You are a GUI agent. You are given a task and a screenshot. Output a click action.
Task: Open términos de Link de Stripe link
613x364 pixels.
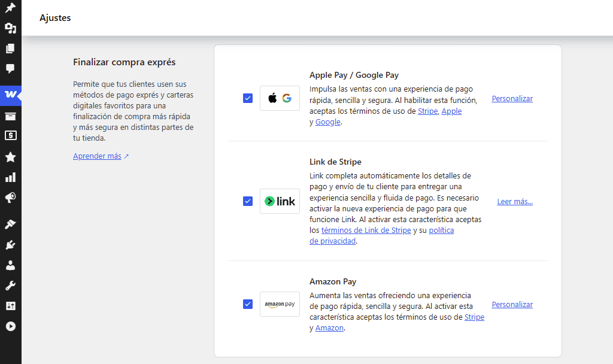point(366,230)
